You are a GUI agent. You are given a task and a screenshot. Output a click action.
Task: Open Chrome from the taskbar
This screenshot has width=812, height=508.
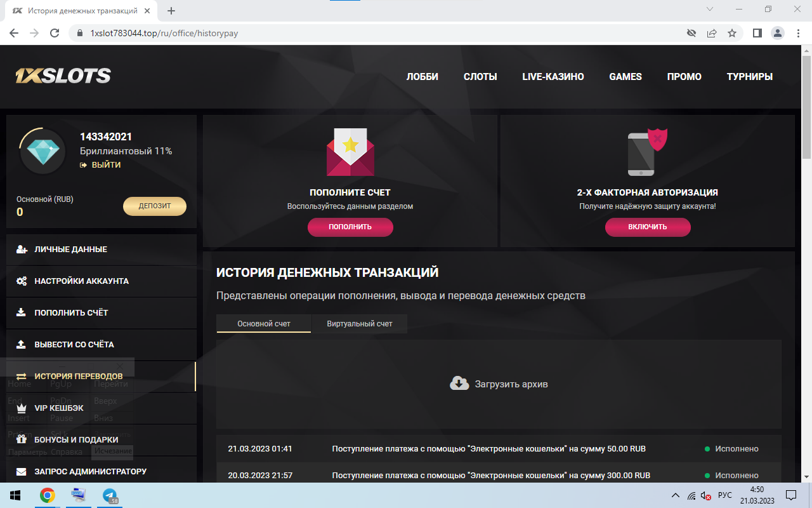(x=48, y=495)
